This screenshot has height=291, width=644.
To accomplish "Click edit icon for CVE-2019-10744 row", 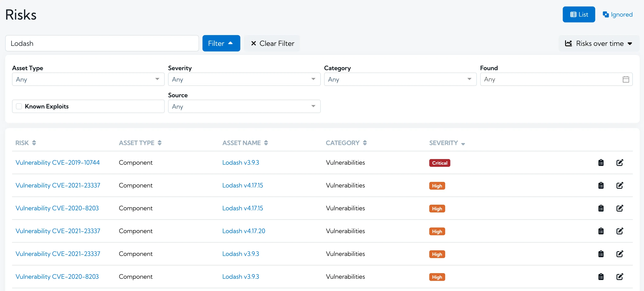I will [619, 163].
